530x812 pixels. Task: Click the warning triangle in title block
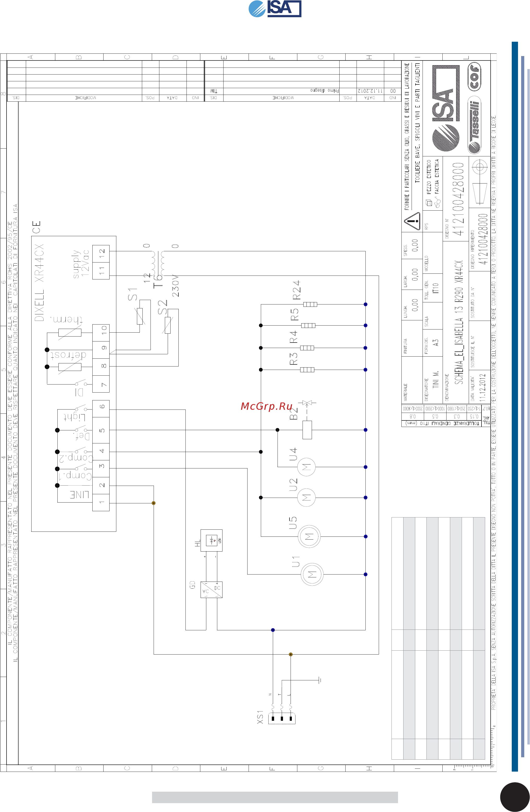click(413, 221)
